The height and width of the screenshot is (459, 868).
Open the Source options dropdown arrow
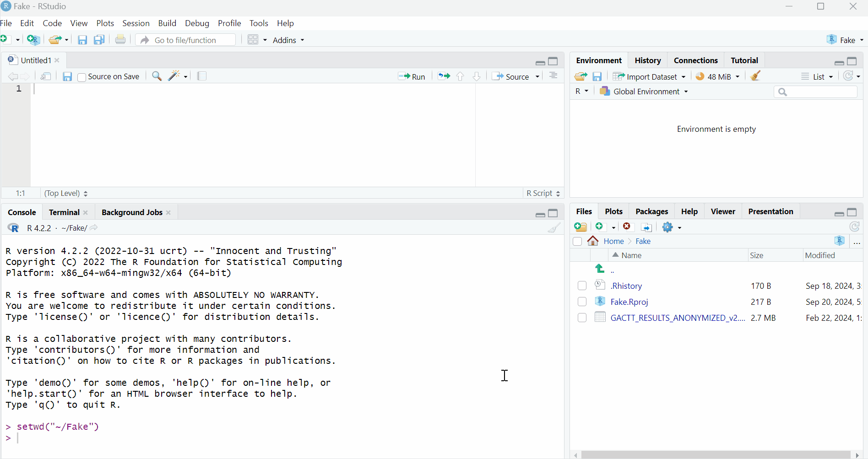tap(537, 76)
